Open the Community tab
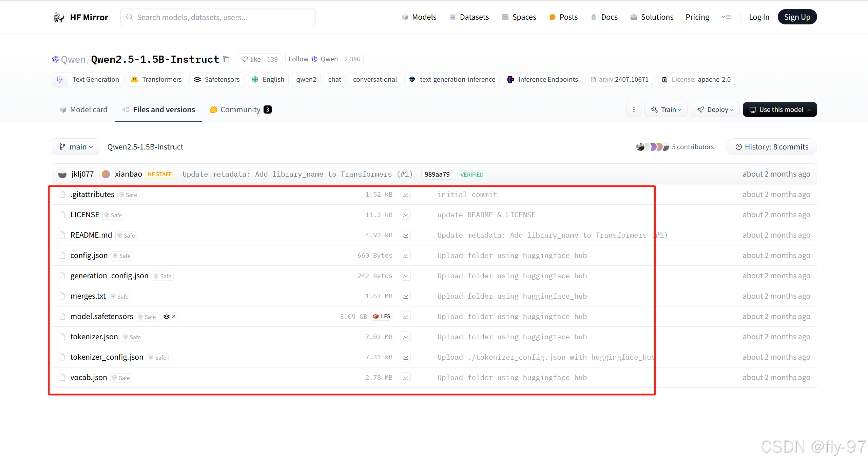868x461 pixels. pyautogui.click(x=240, y=109)
